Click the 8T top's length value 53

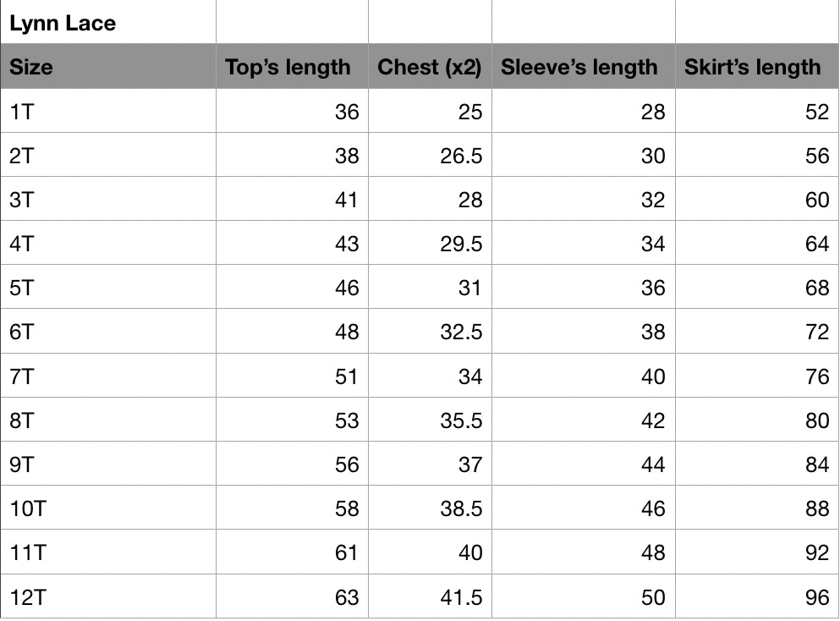(347, 420)
